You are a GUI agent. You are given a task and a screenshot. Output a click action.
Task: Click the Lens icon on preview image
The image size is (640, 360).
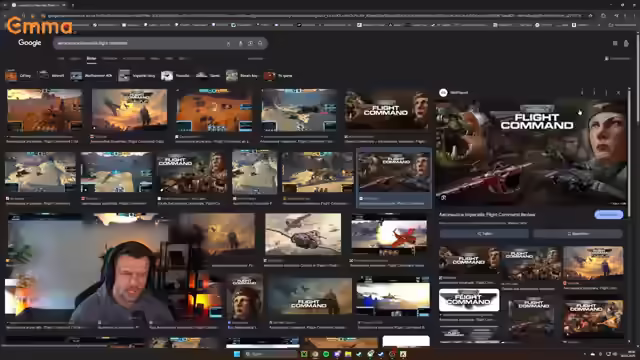click(x=443, y=198)
